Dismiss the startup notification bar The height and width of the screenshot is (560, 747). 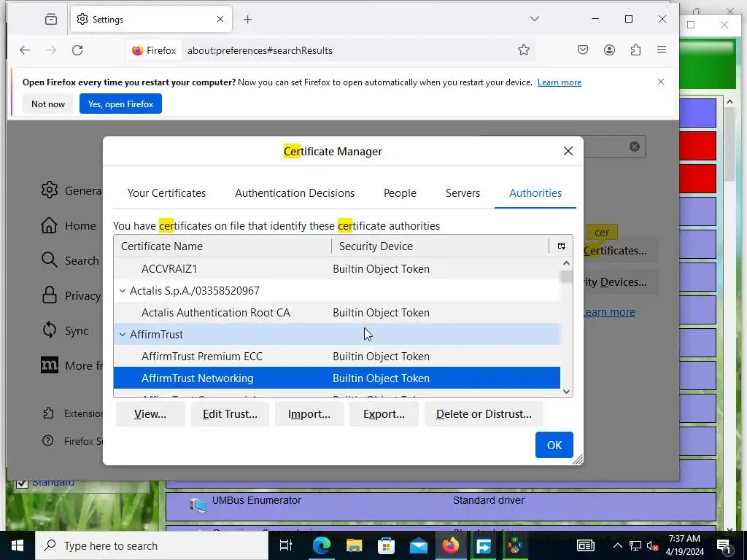pyautogui.click(x=661, y=82)
